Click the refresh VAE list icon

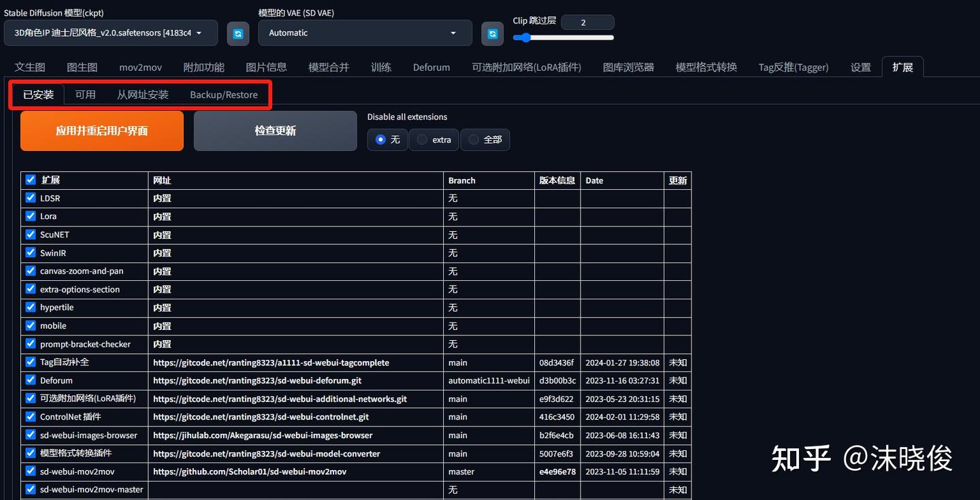492,33
